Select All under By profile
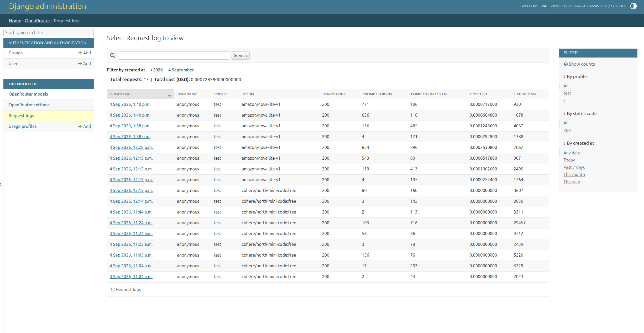The width and height of the screenshot is (644, 333). (566, 86)
